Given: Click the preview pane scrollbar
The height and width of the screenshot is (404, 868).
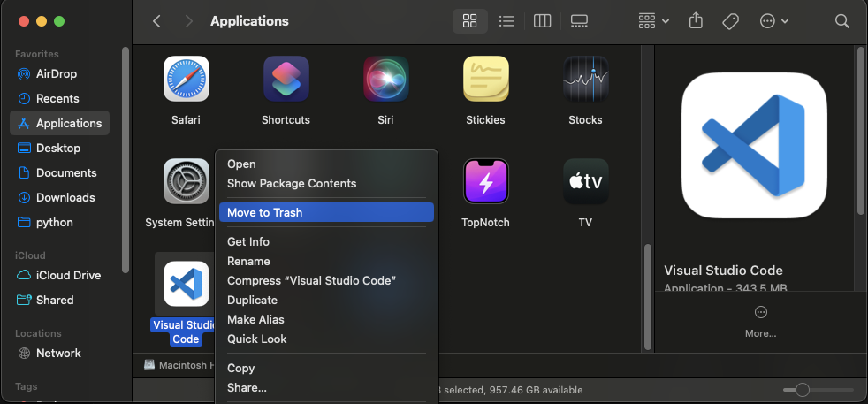Looking at the screenshot, I should point(860,132).
